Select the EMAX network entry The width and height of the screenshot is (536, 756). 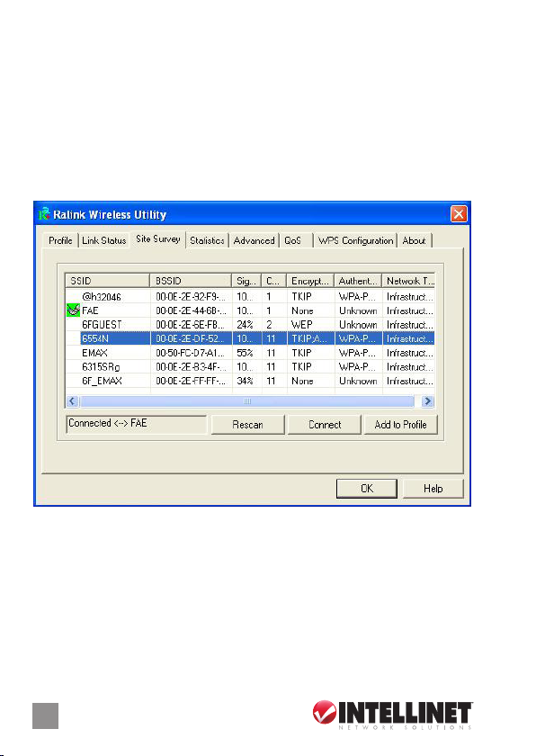250,353
